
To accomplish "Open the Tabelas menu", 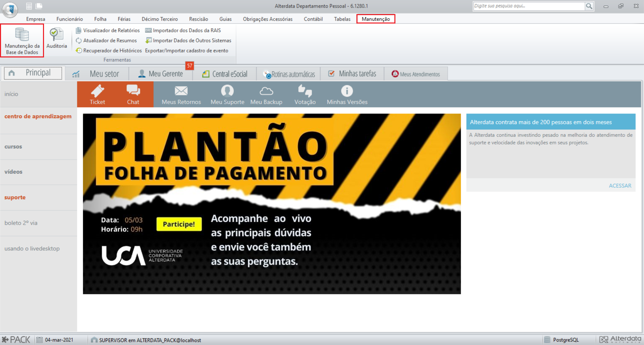I will pyautogui.click(x=342, y=19).
